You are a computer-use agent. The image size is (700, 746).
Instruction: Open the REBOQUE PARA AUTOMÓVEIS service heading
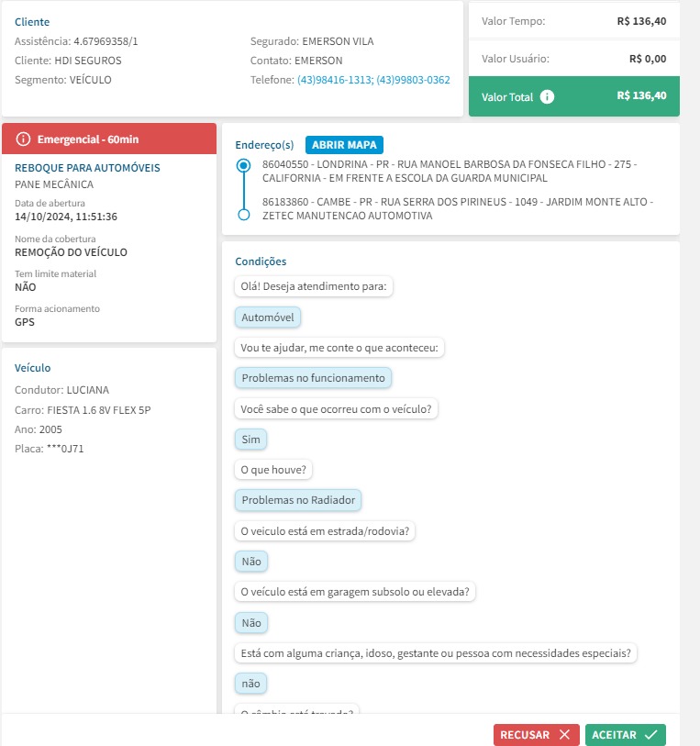coord(87,168)
